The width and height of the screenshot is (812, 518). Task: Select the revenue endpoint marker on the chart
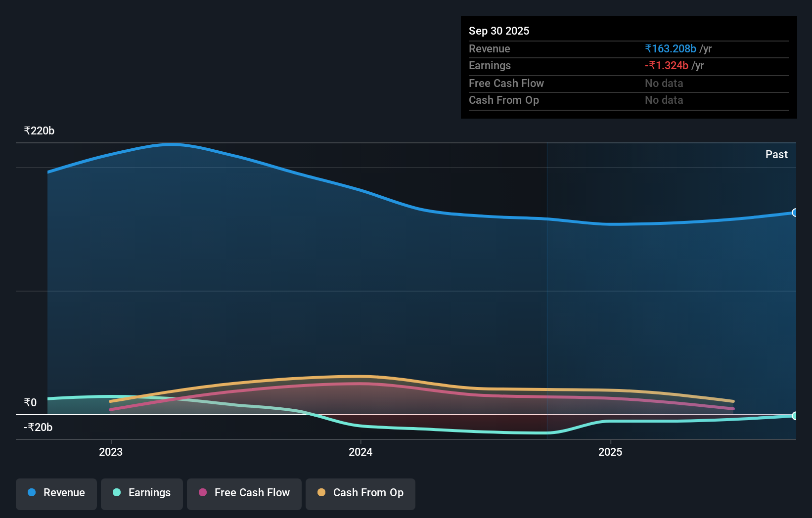(794, 213)
